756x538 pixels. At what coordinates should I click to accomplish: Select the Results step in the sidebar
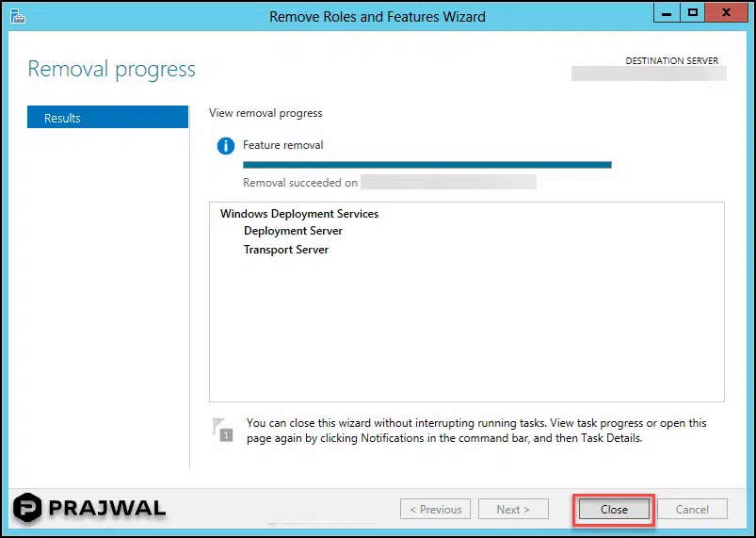107,118
